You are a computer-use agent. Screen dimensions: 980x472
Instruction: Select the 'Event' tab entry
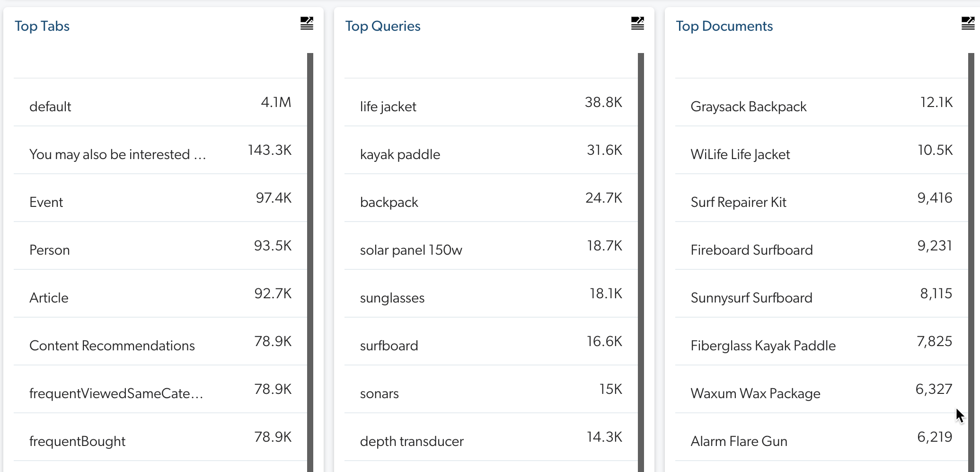pyautogui.click(x=160, y=202)
